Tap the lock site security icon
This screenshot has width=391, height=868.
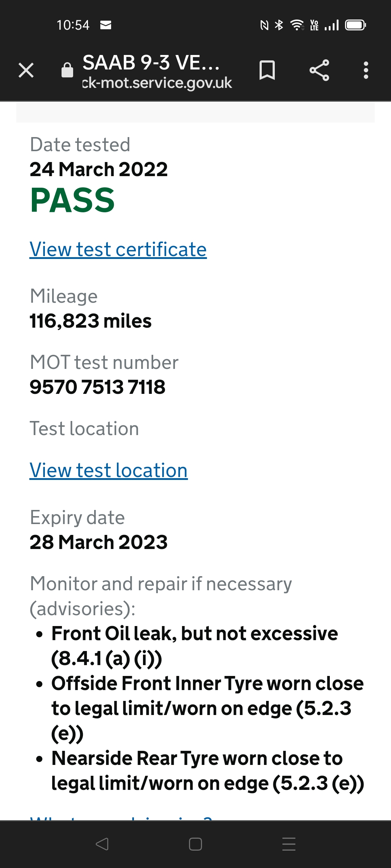(x=67, y=70)
